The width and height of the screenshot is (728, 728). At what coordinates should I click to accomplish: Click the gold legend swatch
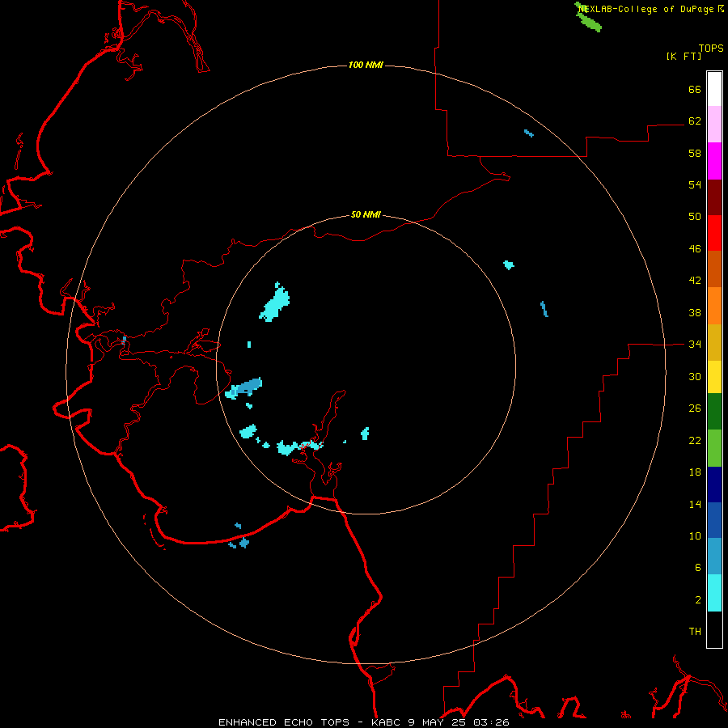pyautogui.click(x=714, y=342)
